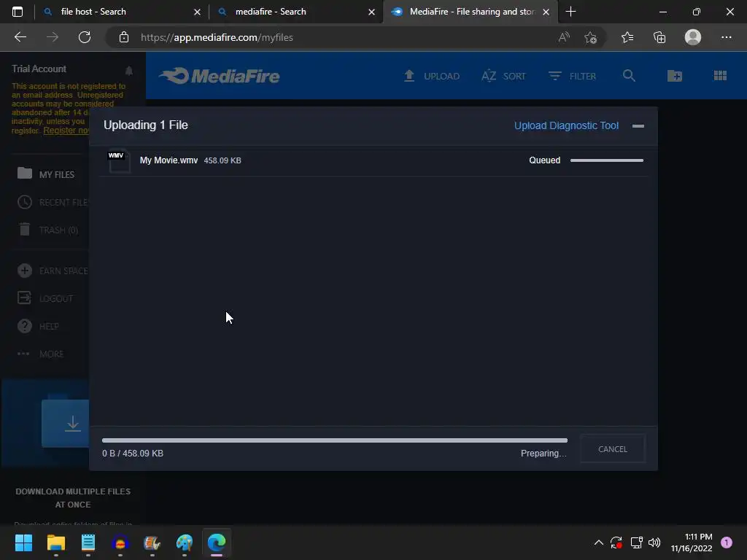Click the Read aloud icon
747x560 pixels.
[x=564, y=37]
